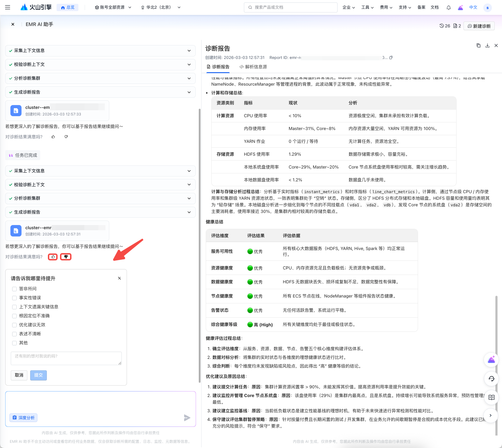Viewport: 502px width, 448px height.
Task: Copy the diagnostic report using copy icon
Action: (478, 45)
